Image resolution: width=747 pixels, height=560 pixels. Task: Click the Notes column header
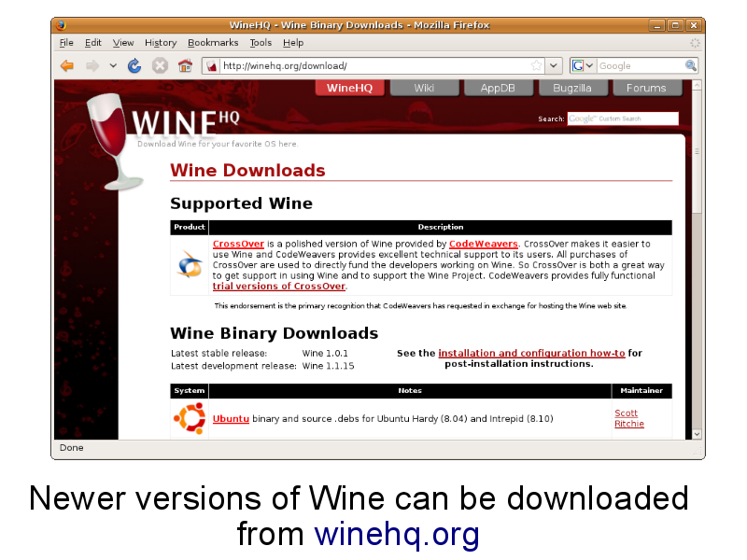pos(410,391)
